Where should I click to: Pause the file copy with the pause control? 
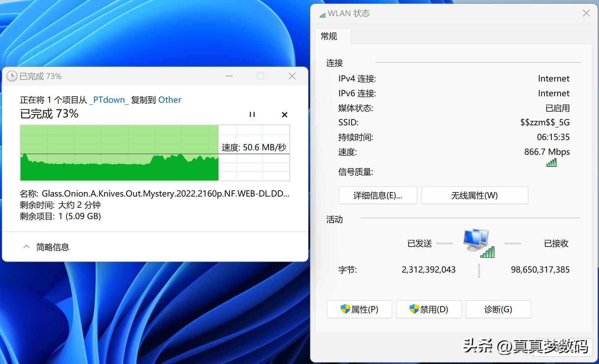[252, 115]
